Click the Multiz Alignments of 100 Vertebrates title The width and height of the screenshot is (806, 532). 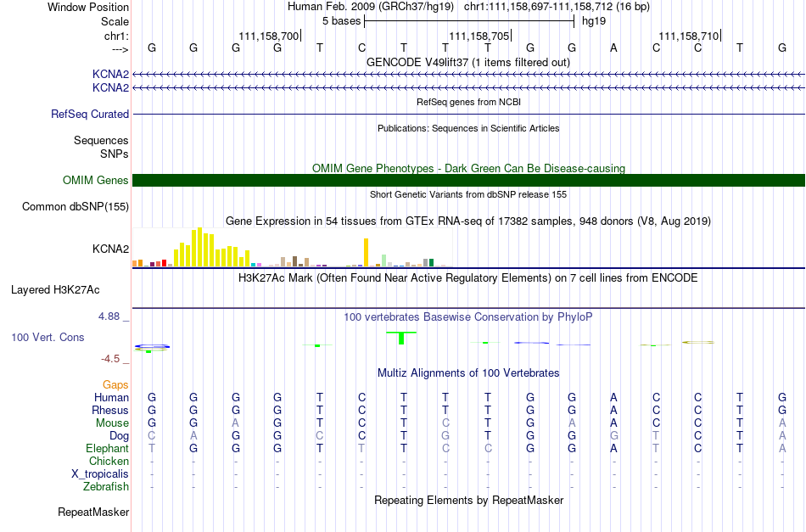pos(468,373)
